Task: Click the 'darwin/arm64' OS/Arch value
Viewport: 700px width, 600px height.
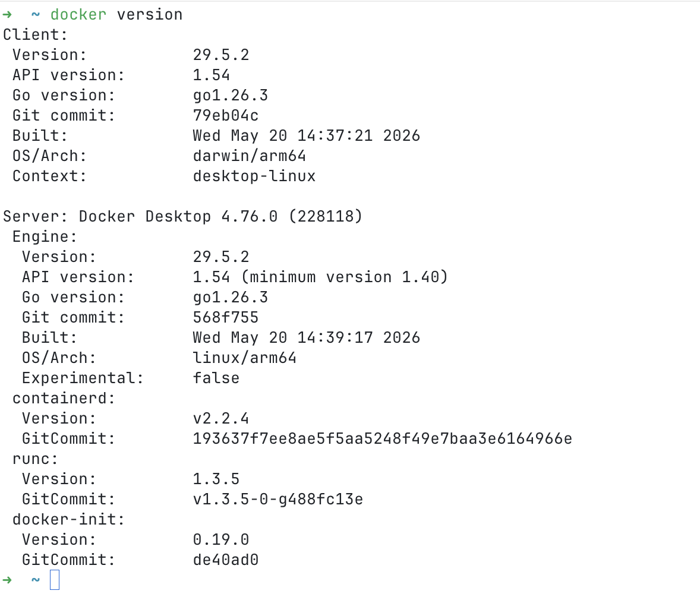Action: coord(249,156)
